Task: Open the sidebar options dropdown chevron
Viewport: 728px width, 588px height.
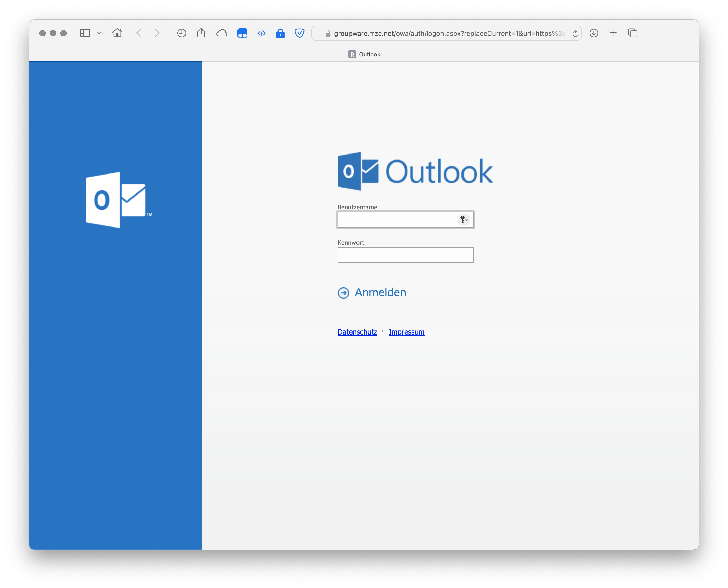Action: click(99, 33)
